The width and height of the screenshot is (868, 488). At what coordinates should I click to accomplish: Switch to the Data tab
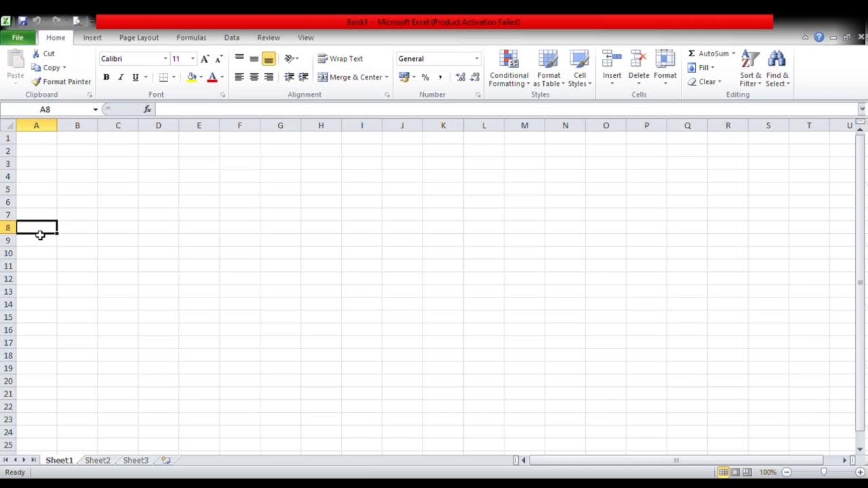[x=232, y=38]
